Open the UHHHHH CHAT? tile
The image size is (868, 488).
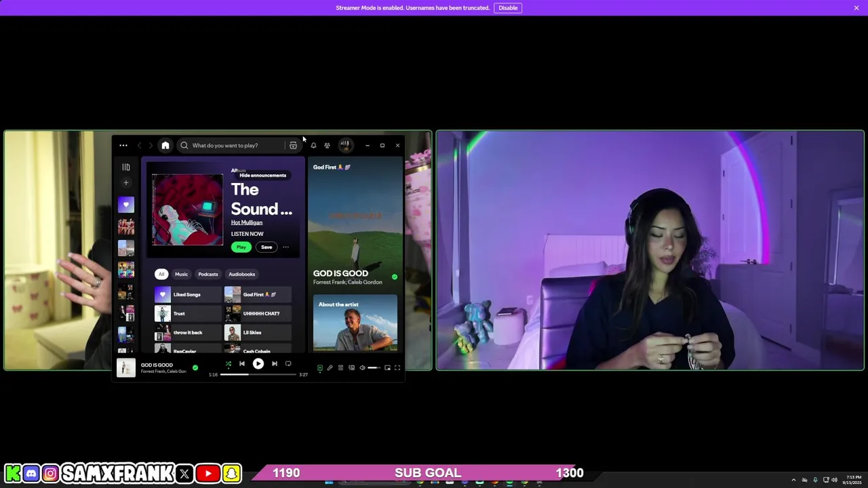click(x=258, y=313)
